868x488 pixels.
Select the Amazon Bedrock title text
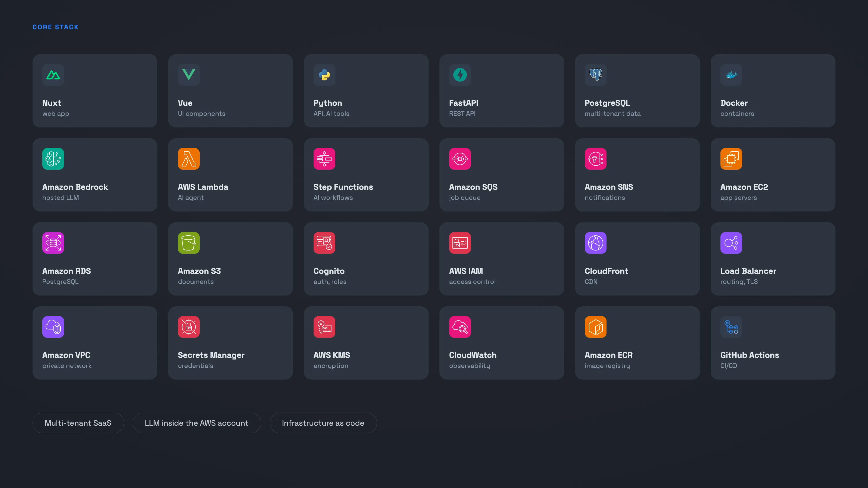[x=75, y=187]
